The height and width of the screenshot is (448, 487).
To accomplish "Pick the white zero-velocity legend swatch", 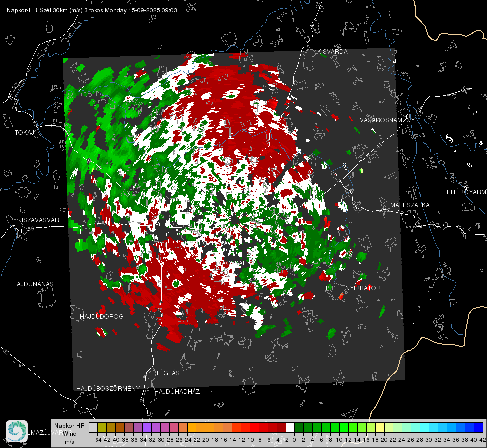I will [290, 427].
